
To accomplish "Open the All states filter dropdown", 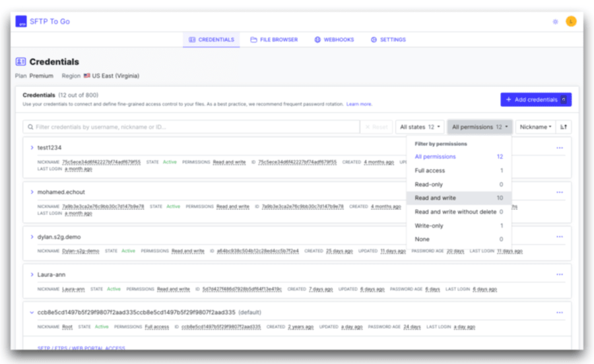I will tap(420, 127).
